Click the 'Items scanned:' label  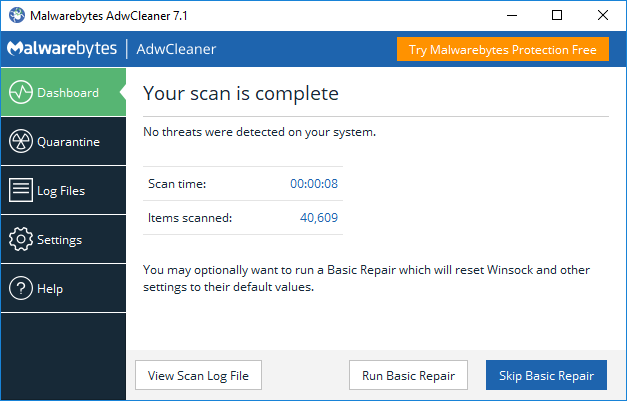point(190,218)
